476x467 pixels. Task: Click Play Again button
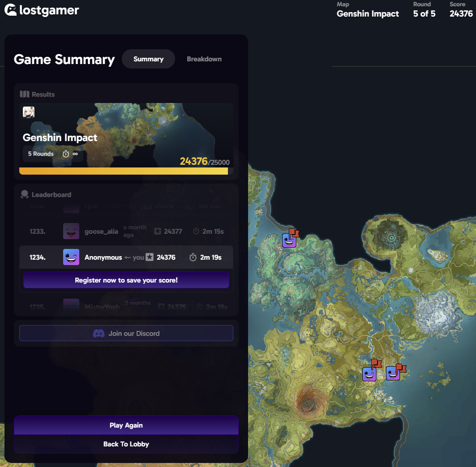(126, 425)
